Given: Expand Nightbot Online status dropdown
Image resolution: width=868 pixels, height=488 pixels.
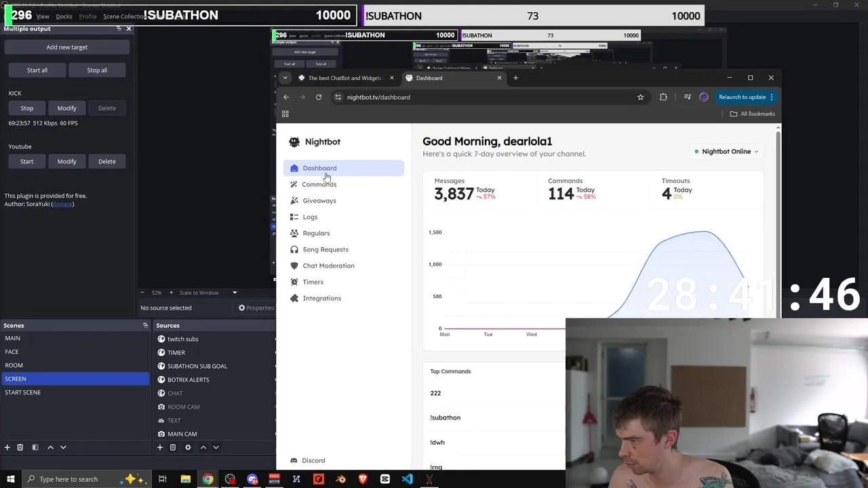Looking at the screenshot, I should point(726,151).
